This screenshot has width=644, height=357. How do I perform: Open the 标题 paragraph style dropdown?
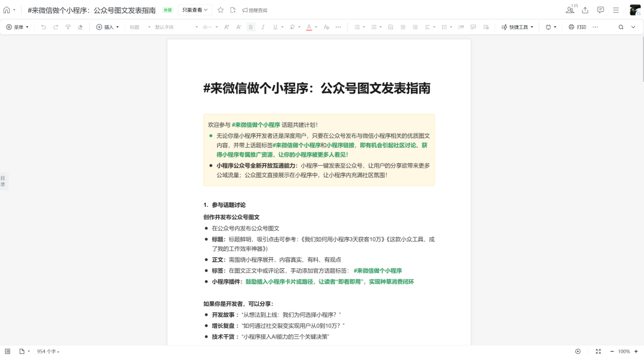[x=140, y=27]
